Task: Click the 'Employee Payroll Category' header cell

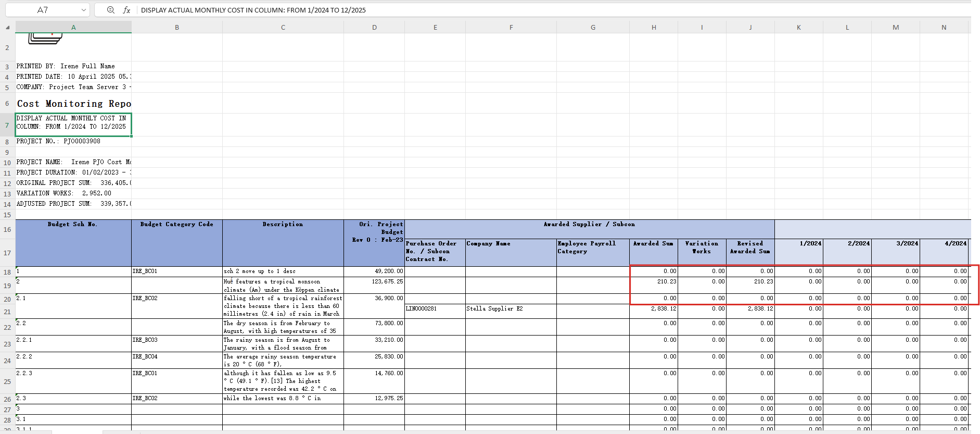Action: point(593,253)
